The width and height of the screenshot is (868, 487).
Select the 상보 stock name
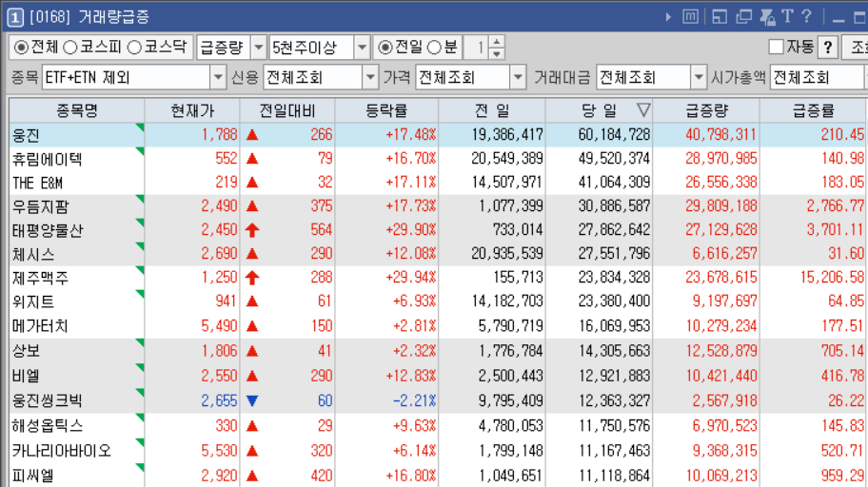click(x=26, y=351)
